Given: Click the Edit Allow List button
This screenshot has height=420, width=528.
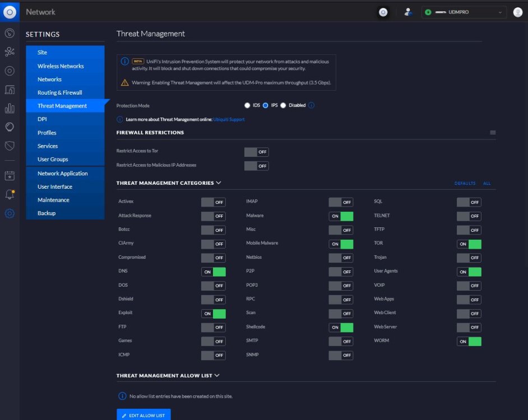Looking at the screenshot, I should click(x=143, y=415).
